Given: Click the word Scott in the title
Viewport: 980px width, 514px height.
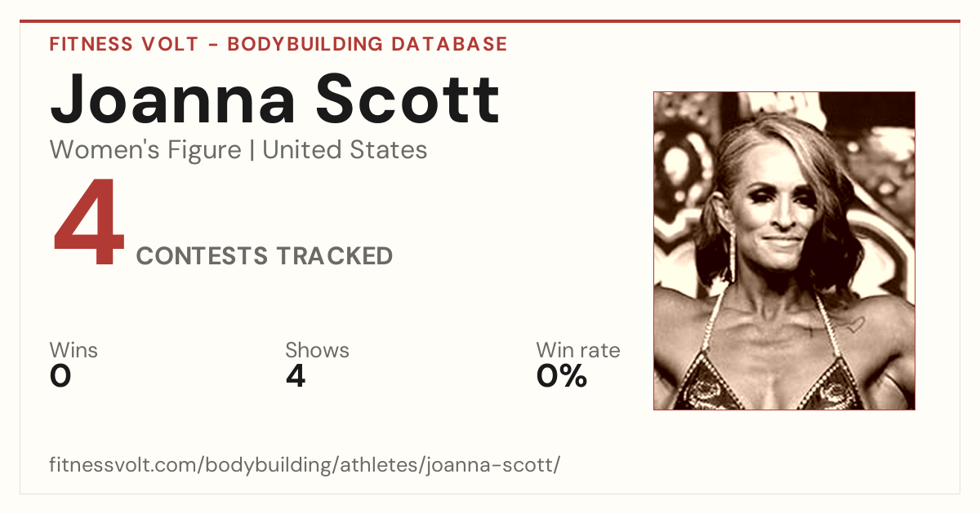Looking at the screenshot, I should (408, 99).
